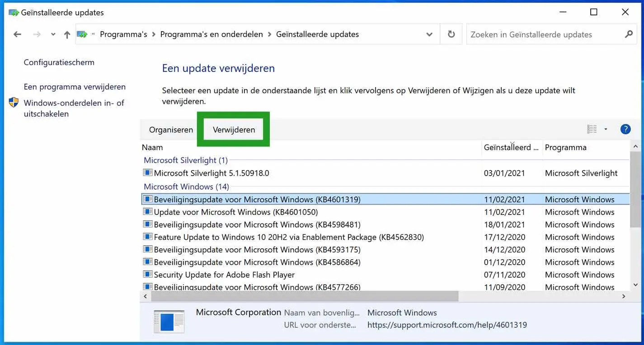Click date 03/01/2021 in the Silverlight row
The image size is (644, 345).
coord(504,173)
